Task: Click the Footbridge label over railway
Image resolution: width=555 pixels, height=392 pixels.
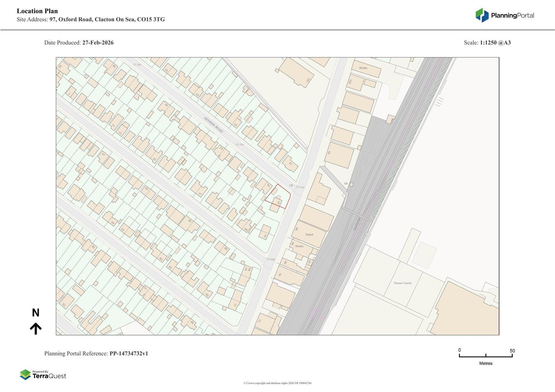Action: tap(357, 224)
